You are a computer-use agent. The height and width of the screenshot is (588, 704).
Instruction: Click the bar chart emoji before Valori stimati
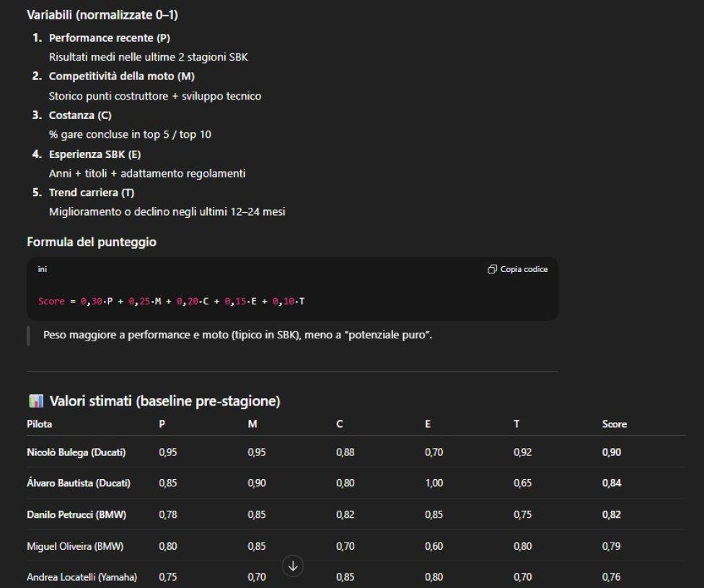[36, 400]
